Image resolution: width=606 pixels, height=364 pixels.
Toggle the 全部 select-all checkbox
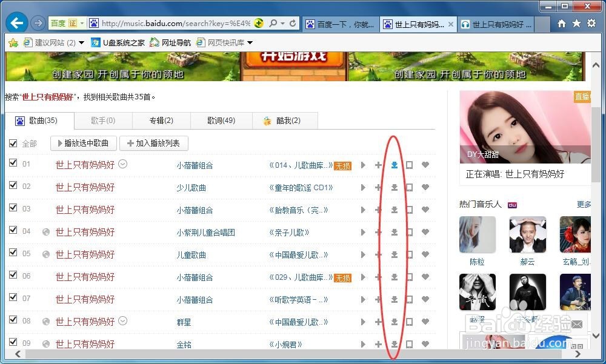[x=13, y=144]
